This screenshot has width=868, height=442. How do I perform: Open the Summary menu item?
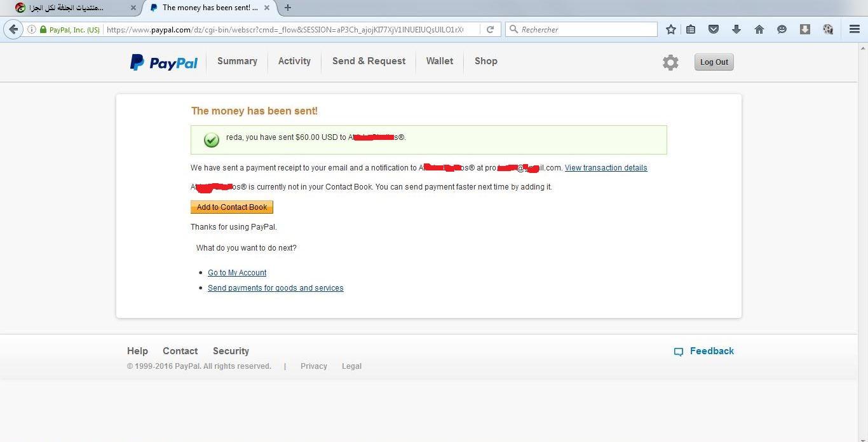pos(237,61)
